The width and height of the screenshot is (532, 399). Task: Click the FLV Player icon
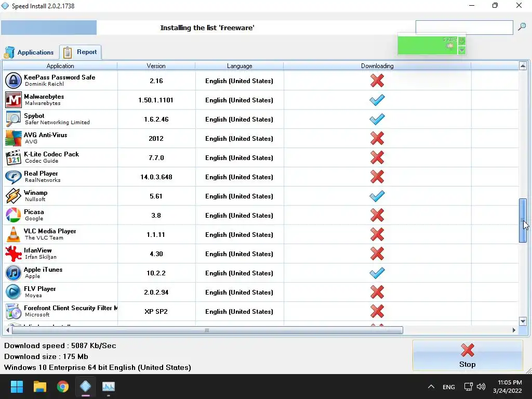coord(13,292)
